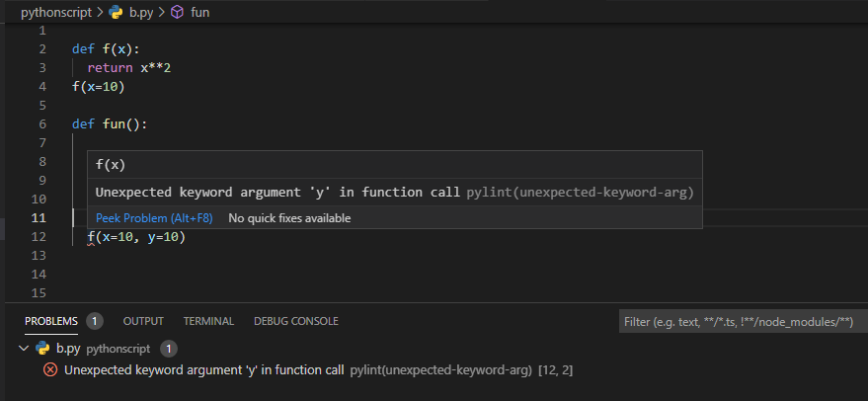Open the DEBUG CONSOLE tab
The height and width of the screenshot is (401, 868).
pos(295,321)
